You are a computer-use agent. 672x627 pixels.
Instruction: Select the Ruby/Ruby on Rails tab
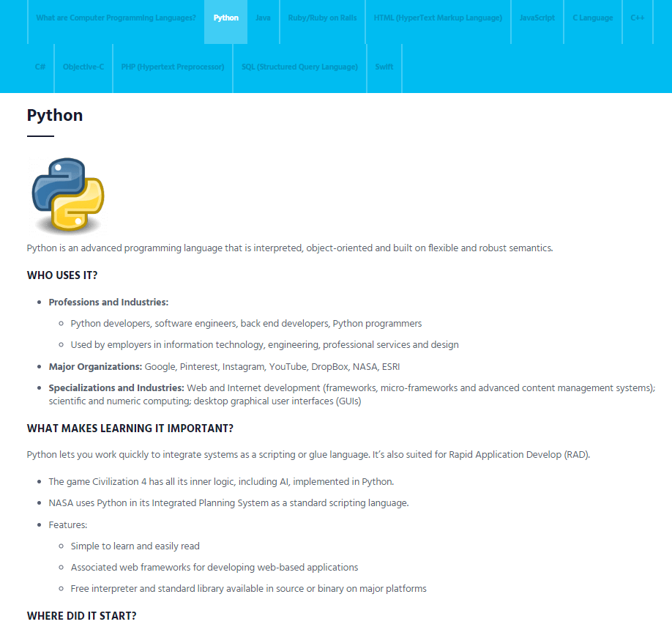(x=322, y=18)
